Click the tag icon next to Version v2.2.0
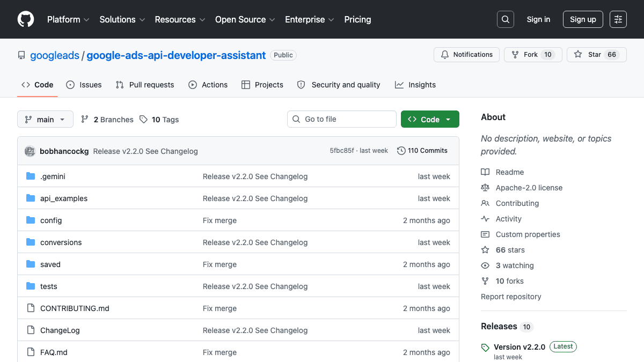This screenshot has height=362, width=644. [485, 346]
